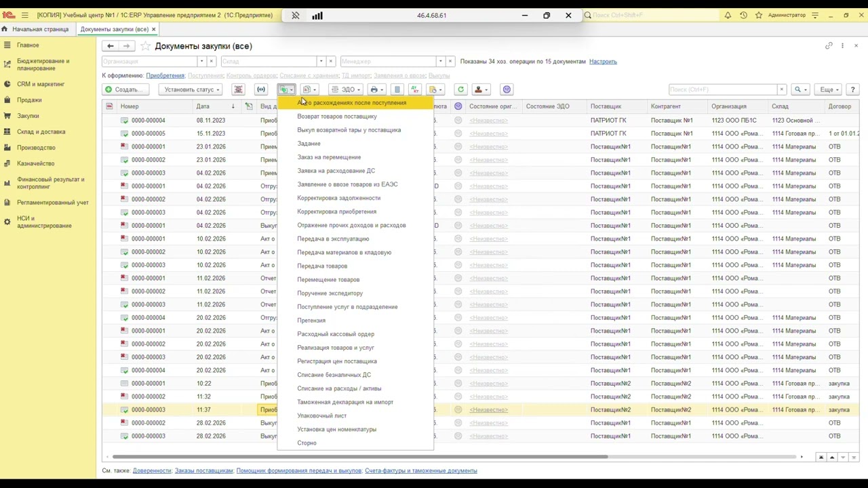Open the Закупки section

click(28, 116)
